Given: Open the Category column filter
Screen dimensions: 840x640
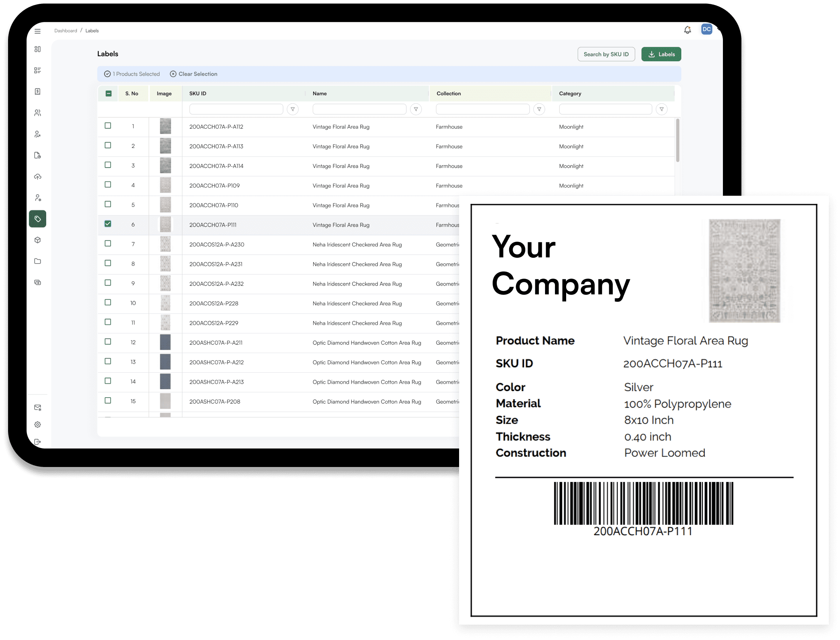Looking at the screenshot, I should (x=661, y=109).
